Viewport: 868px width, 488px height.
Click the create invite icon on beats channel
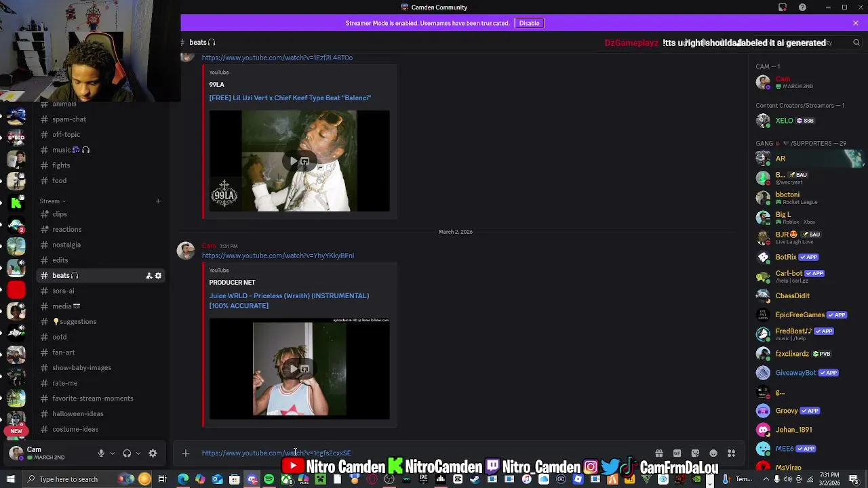(x=149, y=276)
